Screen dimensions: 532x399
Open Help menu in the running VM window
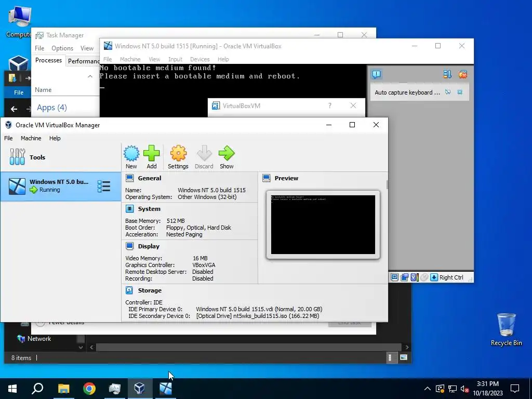tap(223, 59)
